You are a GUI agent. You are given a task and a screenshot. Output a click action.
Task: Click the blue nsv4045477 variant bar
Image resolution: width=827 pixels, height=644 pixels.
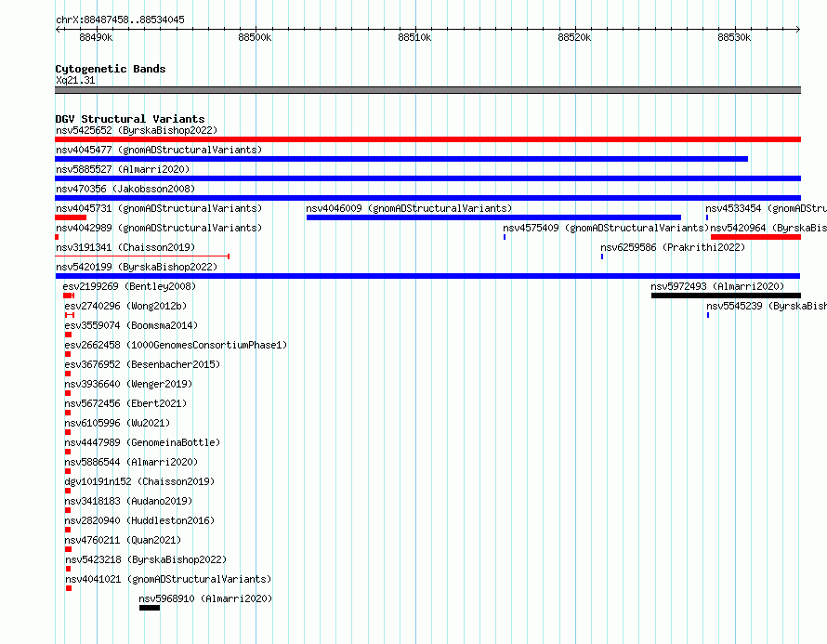click(x=401, y=159)
